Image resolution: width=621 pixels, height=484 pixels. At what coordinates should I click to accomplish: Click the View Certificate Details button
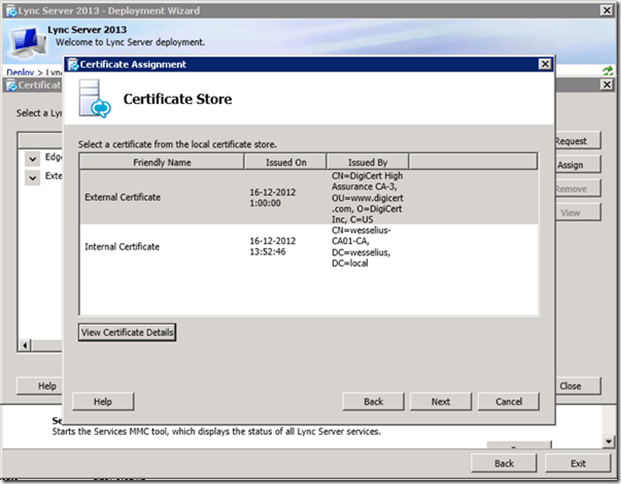point(127,333)
